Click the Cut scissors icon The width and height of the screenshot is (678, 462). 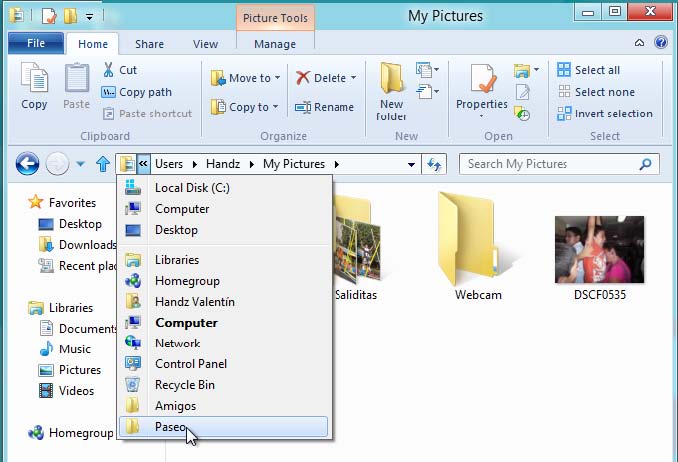109,70
